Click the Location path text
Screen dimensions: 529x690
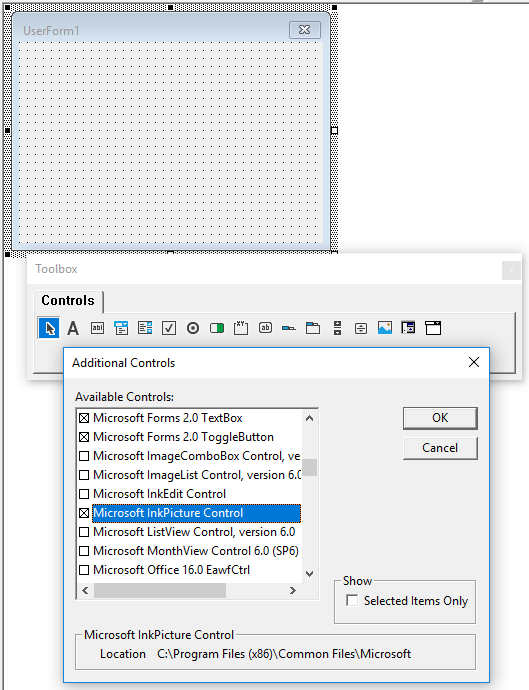tap(284, 654)
